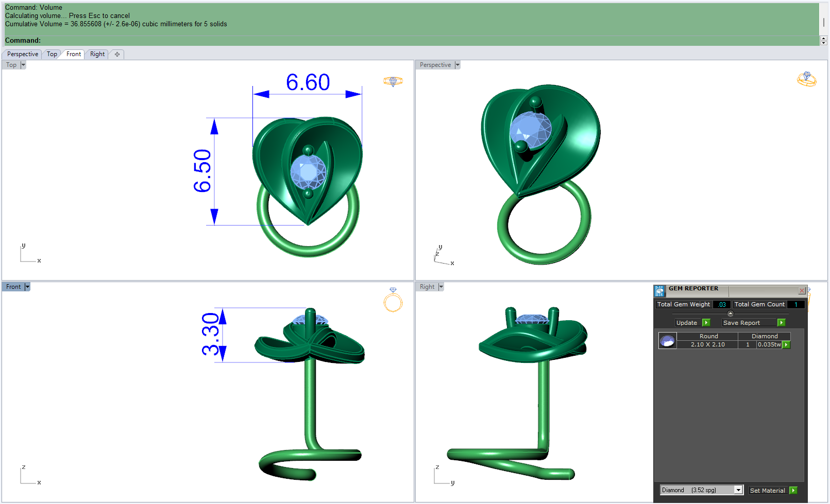Click the ring icon in Front viewport

tap(393, 300)
